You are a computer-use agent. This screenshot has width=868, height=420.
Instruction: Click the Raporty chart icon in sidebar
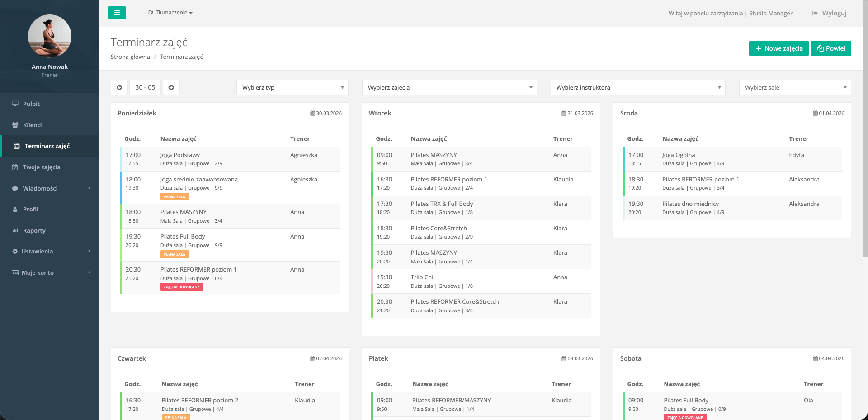[15, 230]
